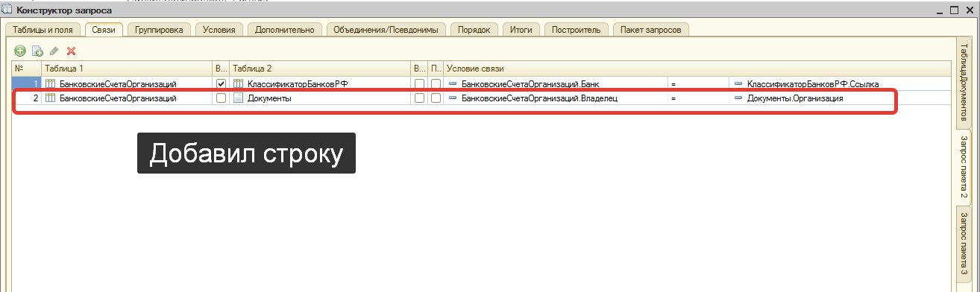Check 'Все' for Документы row
Screen dimensions: 980x292
point(420,98)
